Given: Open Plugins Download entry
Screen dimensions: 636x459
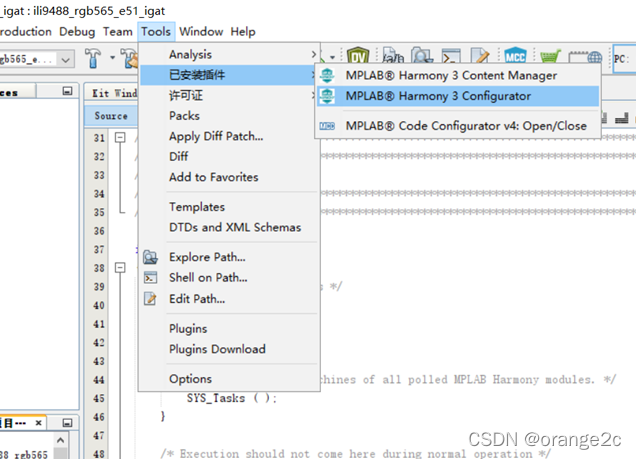Looking at the screenshot, I should [229, 349].
